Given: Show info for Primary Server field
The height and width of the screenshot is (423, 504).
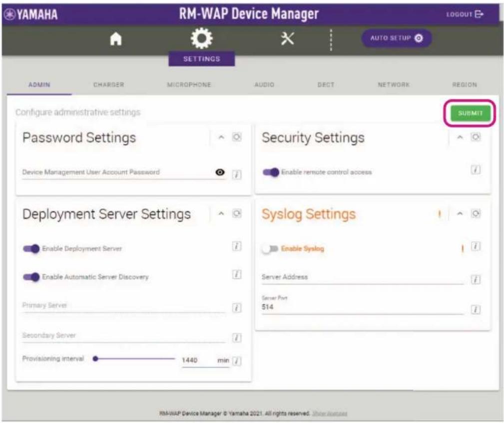Looking at the screenshot, I should pos(237,308).
